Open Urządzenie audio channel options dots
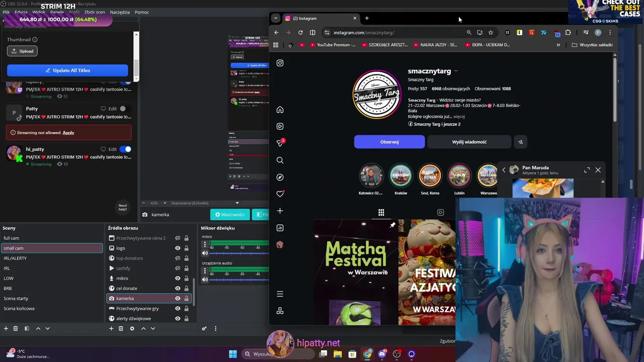This screenshot has width=644, height=362. [x=205, y=271]
